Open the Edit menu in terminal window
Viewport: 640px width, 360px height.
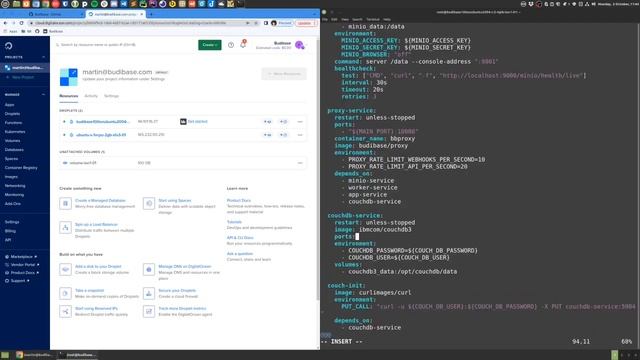pos(334,19)
